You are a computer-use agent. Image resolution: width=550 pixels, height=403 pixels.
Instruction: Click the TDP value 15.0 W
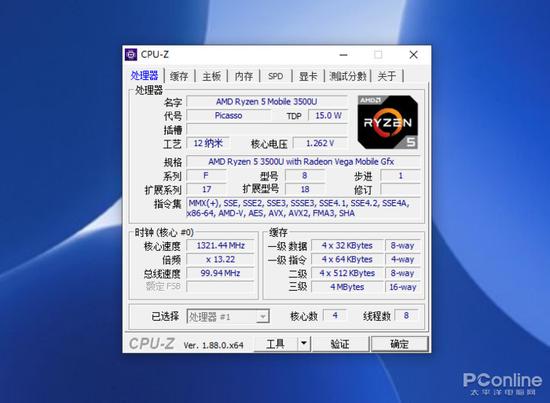click(x=328, y=115)
